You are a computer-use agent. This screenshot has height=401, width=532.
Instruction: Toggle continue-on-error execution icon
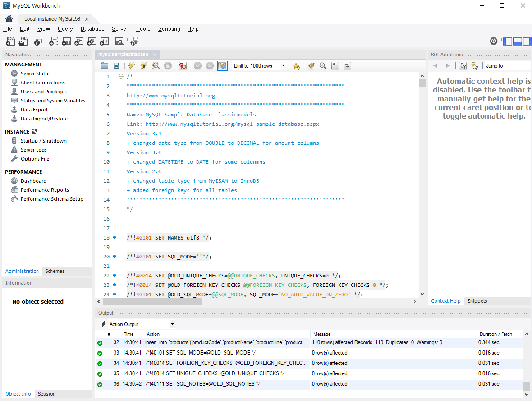click(183, 66)
